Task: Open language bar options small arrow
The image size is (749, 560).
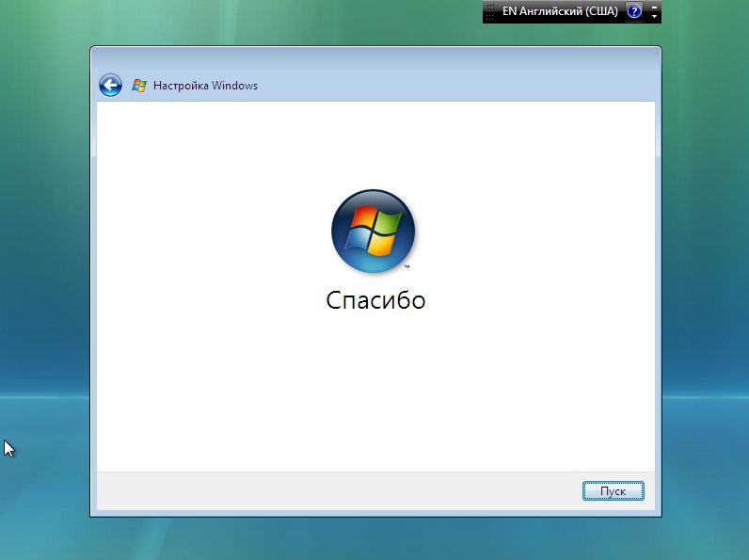Action: pyautogui.click(x=654, y=17)
